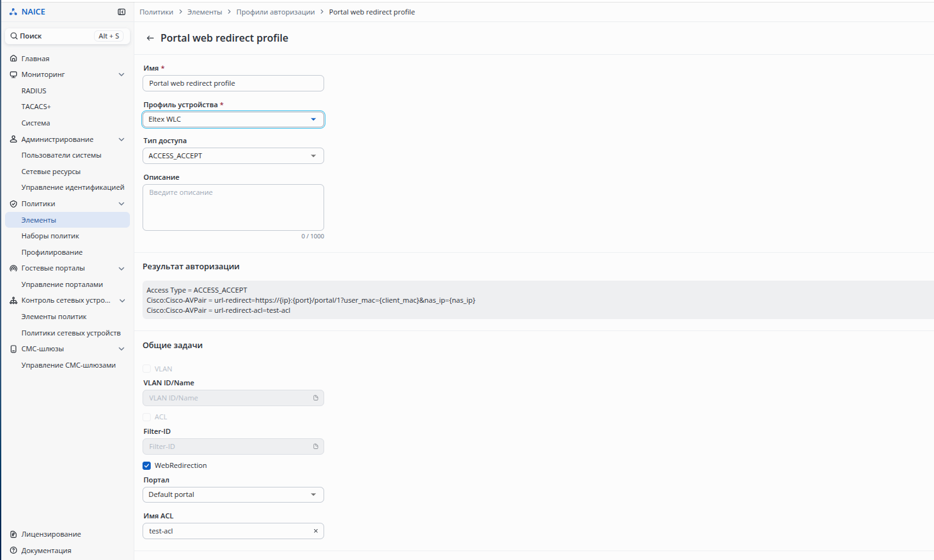This screenshot has height=560, width=934.
Task: Click the copy icon in the VLAN ID/Name field
Action: (316, 398)
